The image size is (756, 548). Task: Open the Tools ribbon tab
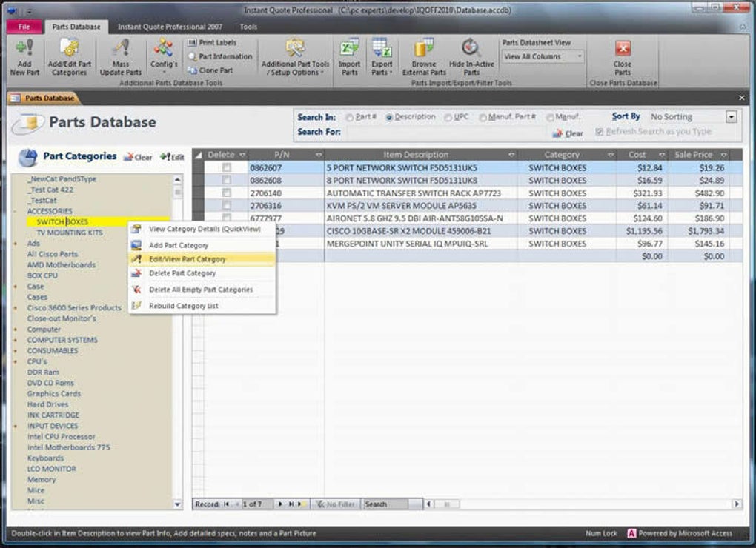(x=248, y=27)
